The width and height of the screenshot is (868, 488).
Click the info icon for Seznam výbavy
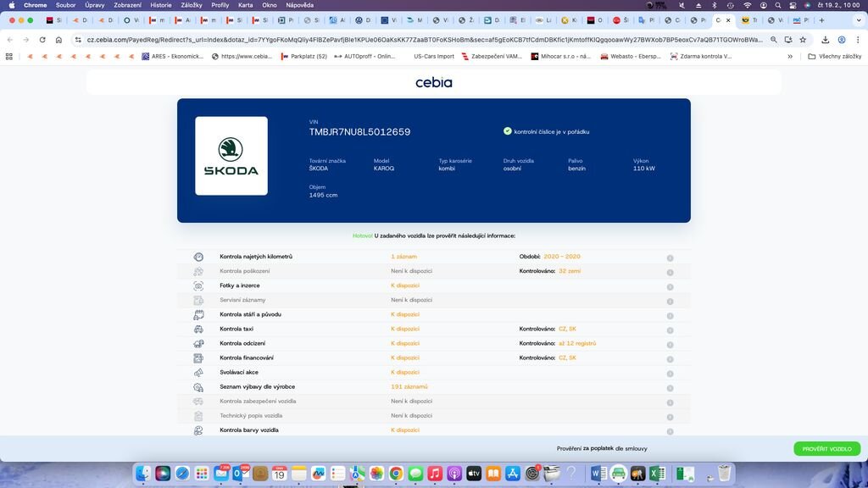point(670,387)
